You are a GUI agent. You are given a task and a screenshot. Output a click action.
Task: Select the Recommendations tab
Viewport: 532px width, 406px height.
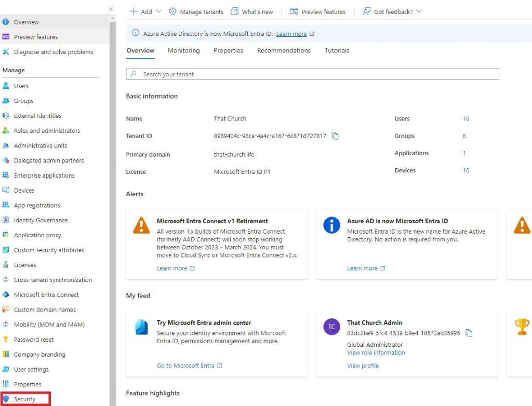click(284, 50)
